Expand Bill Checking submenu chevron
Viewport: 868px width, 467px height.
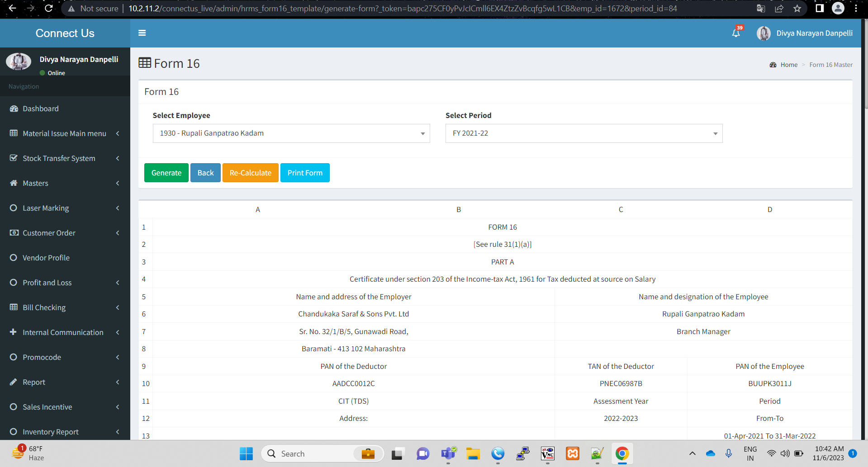(118, 307)
